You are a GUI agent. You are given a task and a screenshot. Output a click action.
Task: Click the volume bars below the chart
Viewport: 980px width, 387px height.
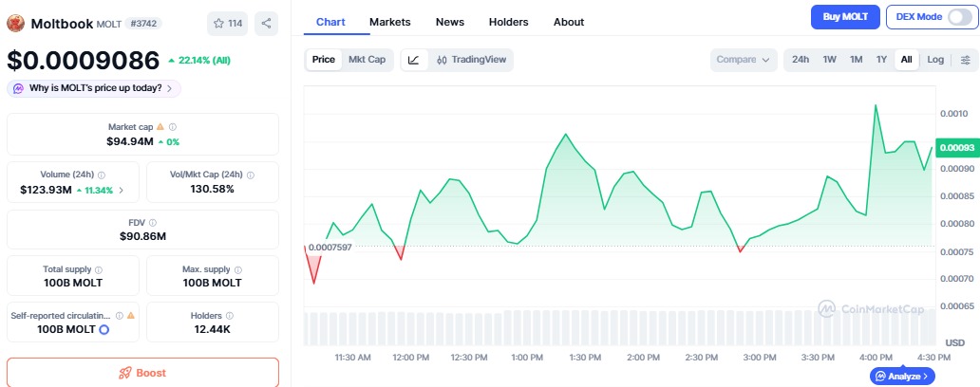click(617, 327)
